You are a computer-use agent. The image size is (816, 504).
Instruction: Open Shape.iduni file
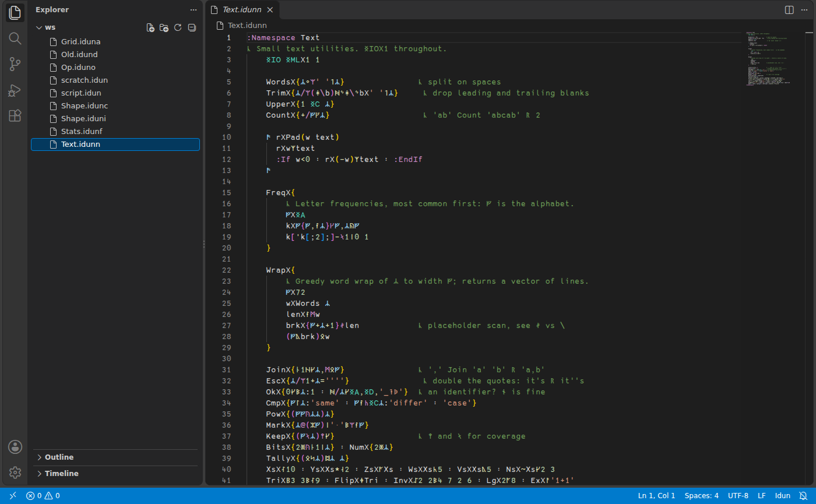click(115, 119)
